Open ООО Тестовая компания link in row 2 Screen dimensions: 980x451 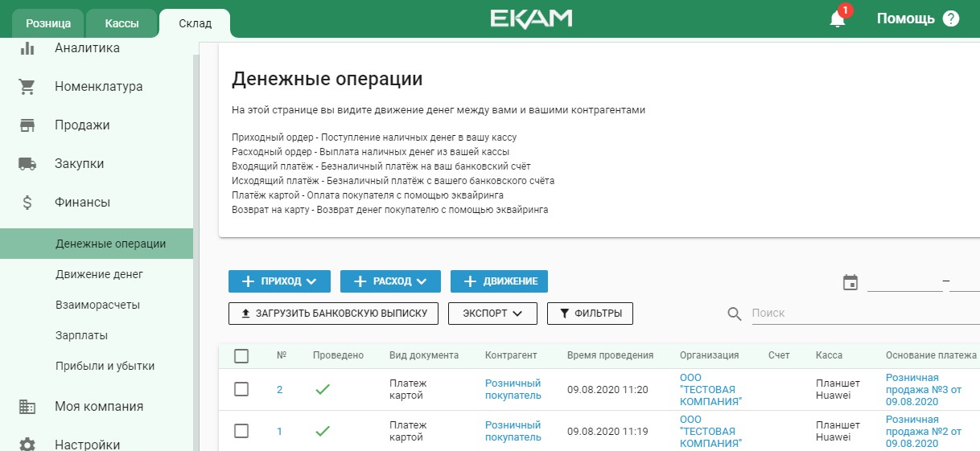(710, 389)
